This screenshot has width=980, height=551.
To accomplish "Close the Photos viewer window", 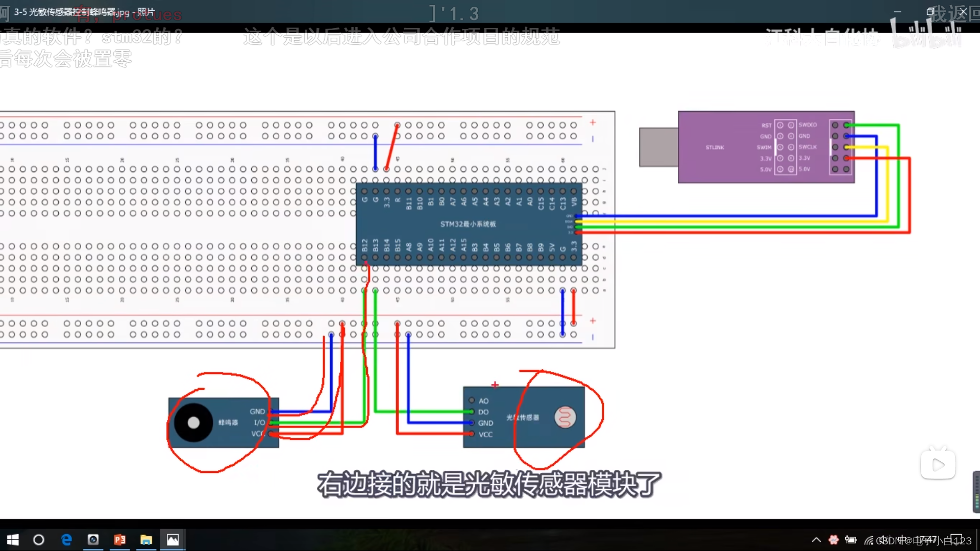I will click(963, 11).
